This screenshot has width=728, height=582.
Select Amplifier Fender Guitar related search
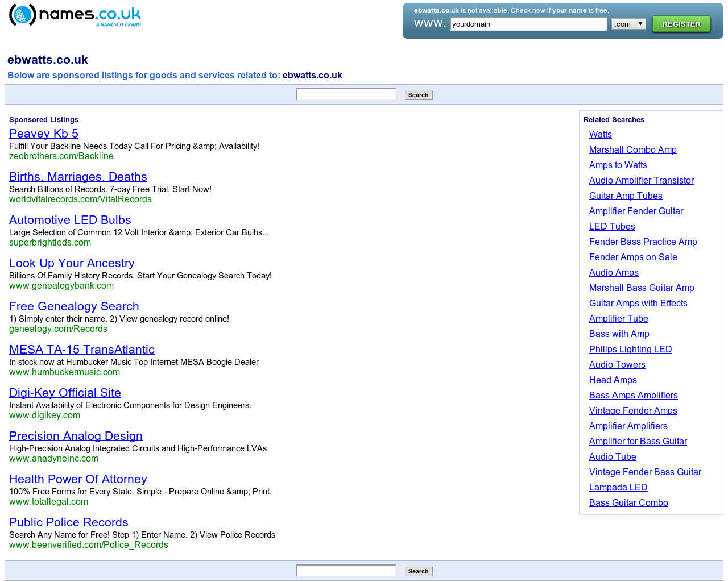pyautogui.click(x=636, y=211)
